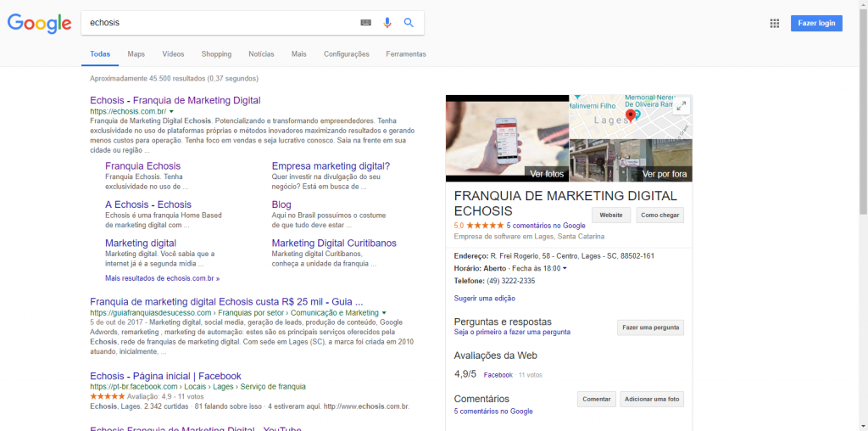Click the Comentar button

pyautogui.click(x=596, y=399)
